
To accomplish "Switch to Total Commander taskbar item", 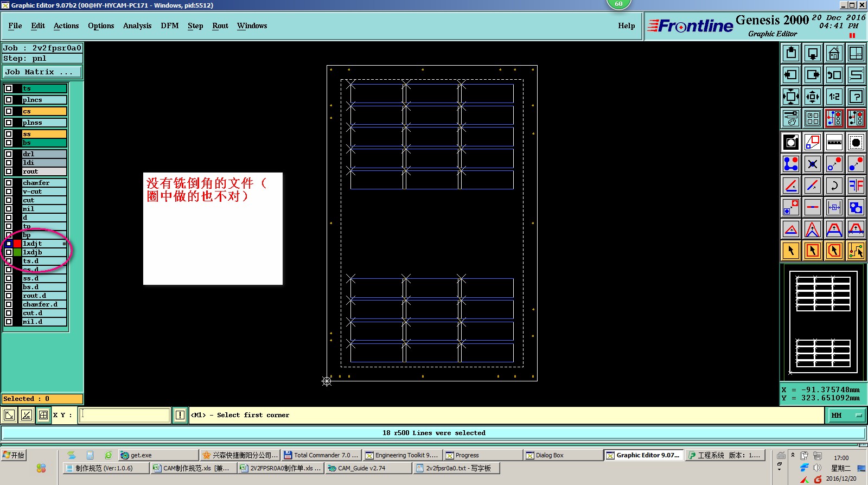I will coord(321,455).
